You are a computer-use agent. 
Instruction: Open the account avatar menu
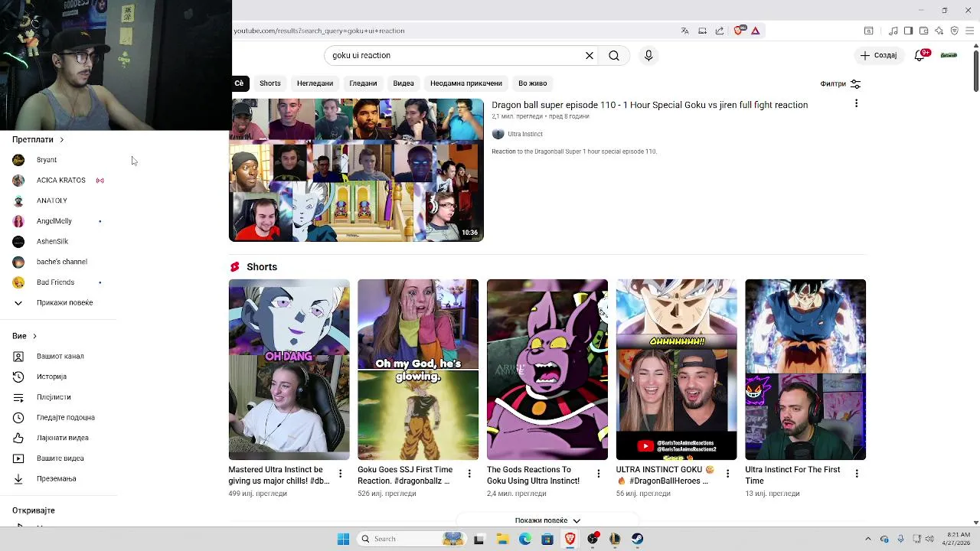tap(949, 55)
